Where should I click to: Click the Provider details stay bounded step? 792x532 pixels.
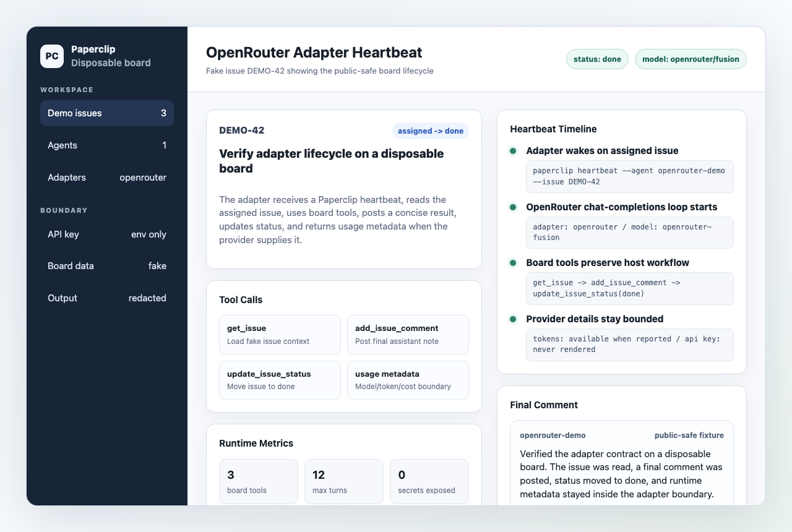[x=595, y=319]
